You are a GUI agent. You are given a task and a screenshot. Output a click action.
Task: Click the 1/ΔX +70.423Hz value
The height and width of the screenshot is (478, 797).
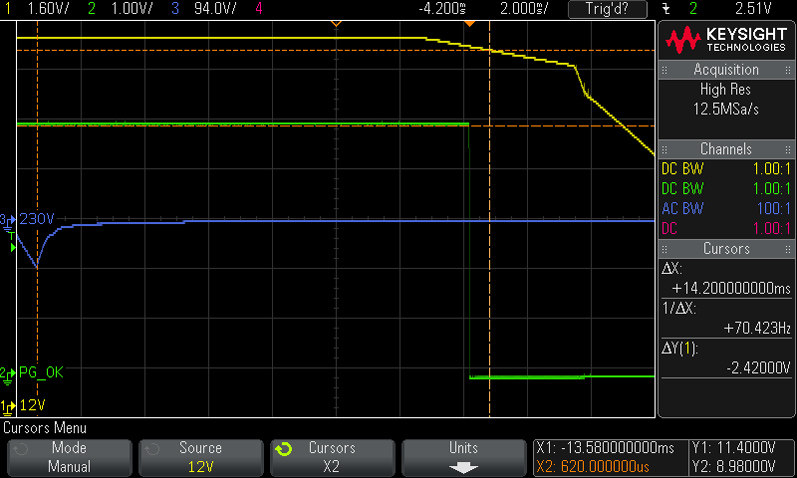click(757, 328)
